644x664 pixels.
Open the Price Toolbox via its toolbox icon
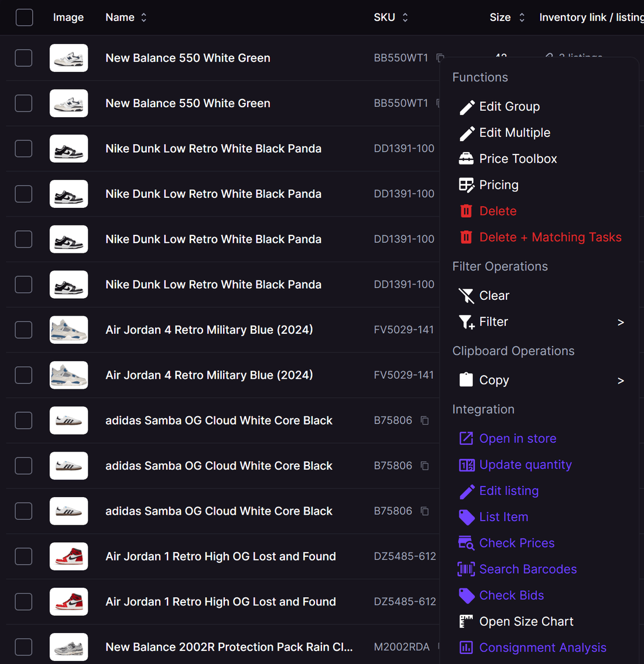click(x=466, y=159)
